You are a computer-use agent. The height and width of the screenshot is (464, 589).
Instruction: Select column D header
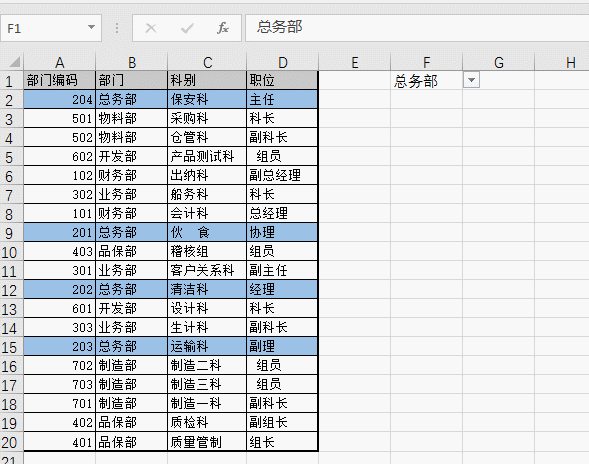tap(282, 62)
